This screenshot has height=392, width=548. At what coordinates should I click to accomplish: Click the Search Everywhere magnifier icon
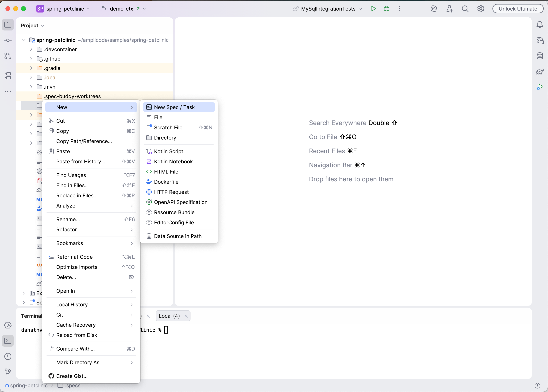465,9
